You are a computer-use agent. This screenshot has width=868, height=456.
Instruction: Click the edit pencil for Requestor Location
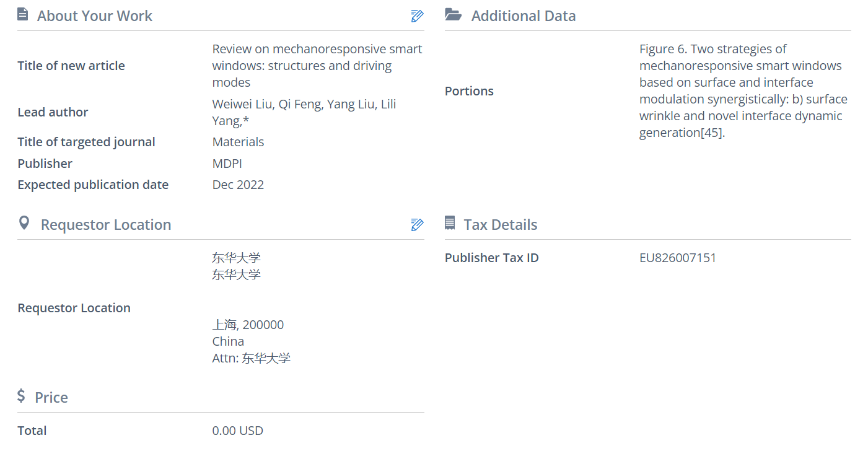pos(417,225)
